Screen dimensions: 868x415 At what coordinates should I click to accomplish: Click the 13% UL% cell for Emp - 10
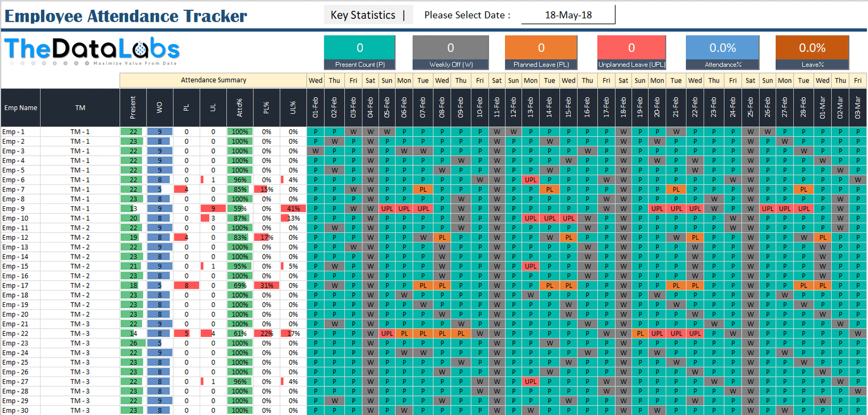[x=293, y=218]
